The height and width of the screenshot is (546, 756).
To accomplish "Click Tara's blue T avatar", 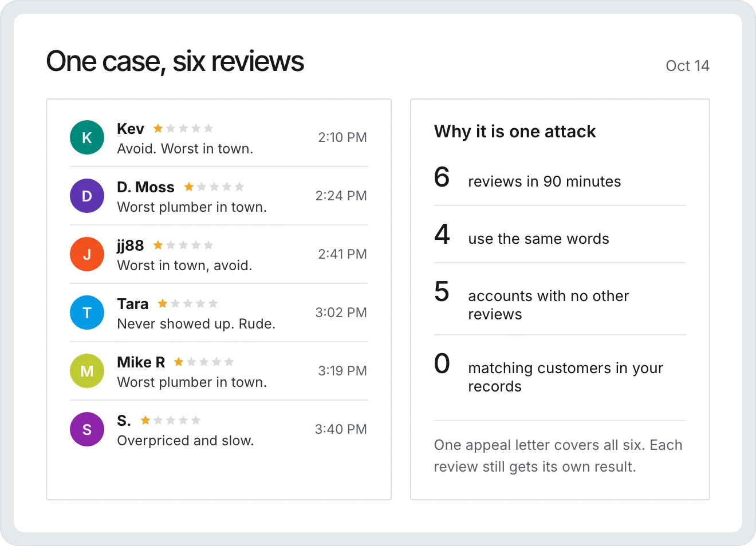I will coord(87,312).
